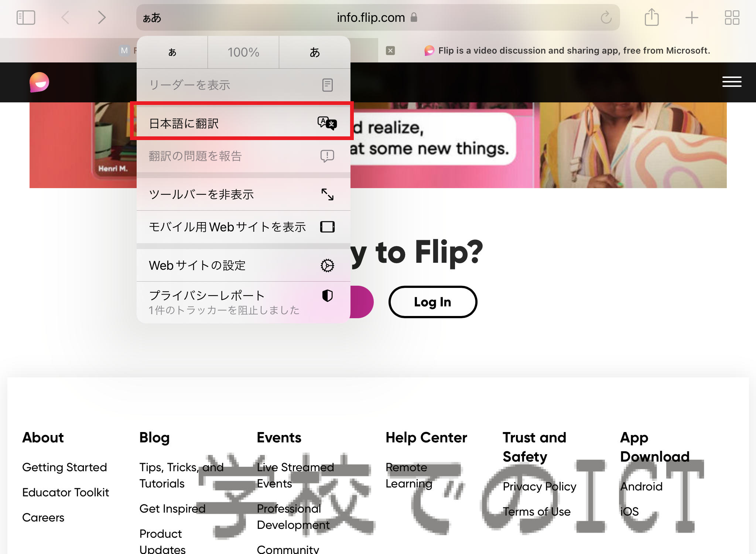Choose モバイル用Webサイトを表示

click(243, 227)
